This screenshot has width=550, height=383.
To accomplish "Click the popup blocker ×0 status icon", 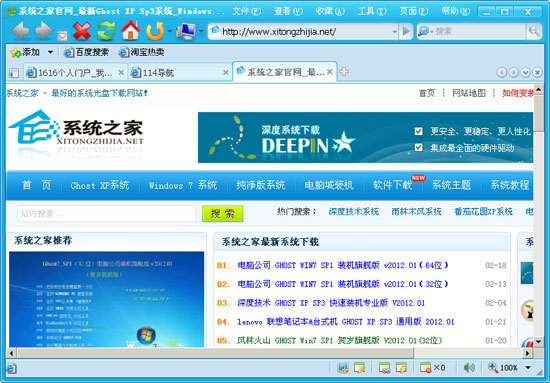I will click(x=432, y=368).
